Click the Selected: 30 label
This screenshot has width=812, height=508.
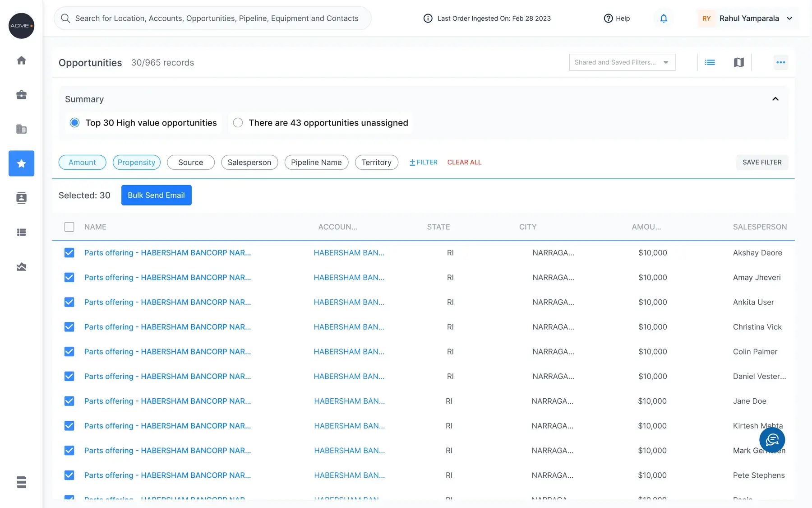(84, 196)
